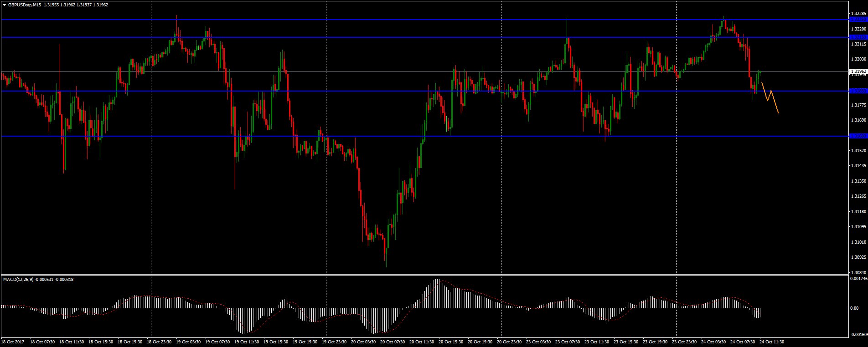The image size is (868, 347).
Task: Select the horizontal line at 1.32250
Action: click(x=410, y=20)
